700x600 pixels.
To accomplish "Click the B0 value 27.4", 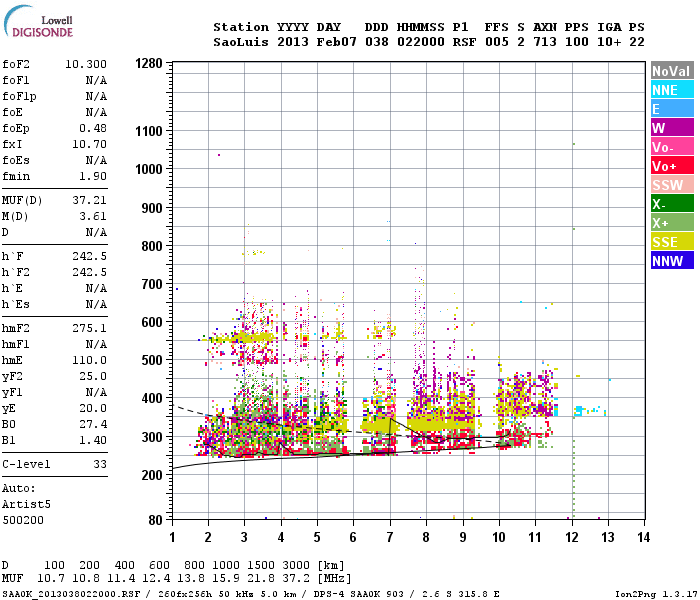I will point(93,424).
